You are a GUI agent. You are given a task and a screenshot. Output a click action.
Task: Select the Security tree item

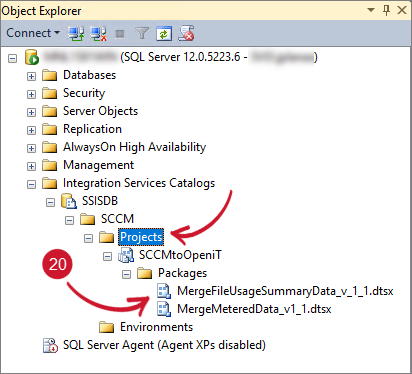(x=84, y=93)
